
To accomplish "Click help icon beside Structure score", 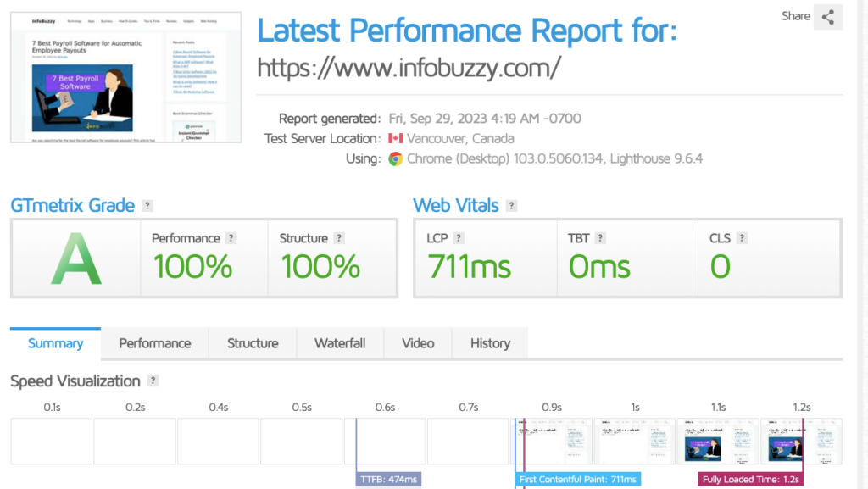I will [x=339, y=239].
